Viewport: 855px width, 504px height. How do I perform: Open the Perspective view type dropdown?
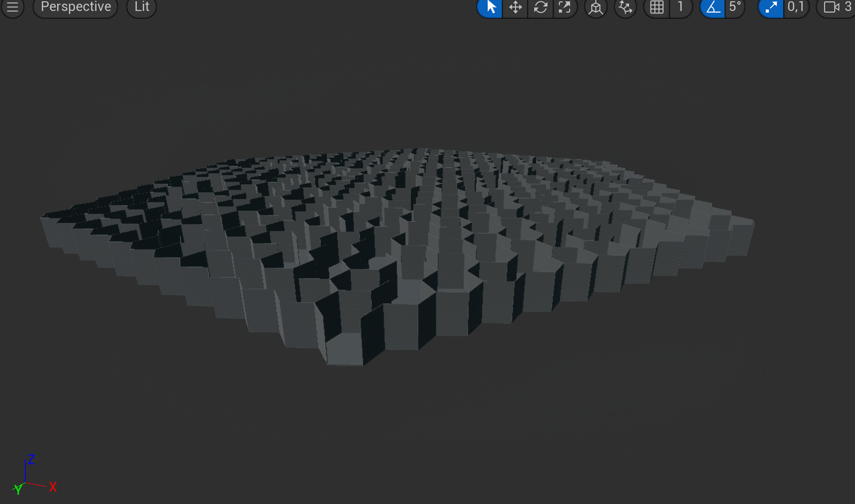click(x=76, y=7)
